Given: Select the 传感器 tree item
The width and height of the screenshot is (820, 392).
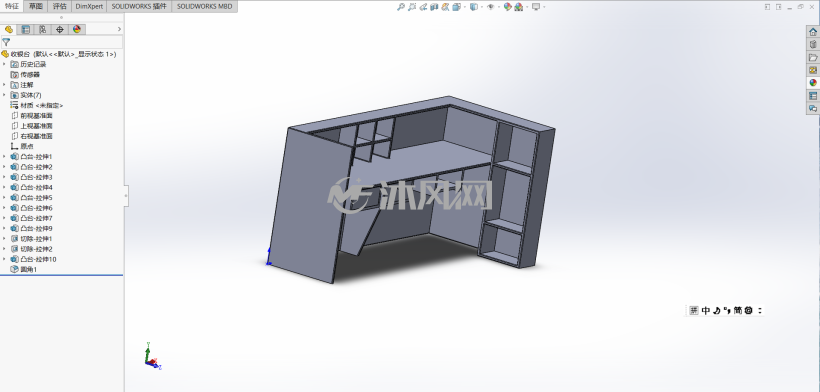Looking at the screenshot, I should click(25, 75).
